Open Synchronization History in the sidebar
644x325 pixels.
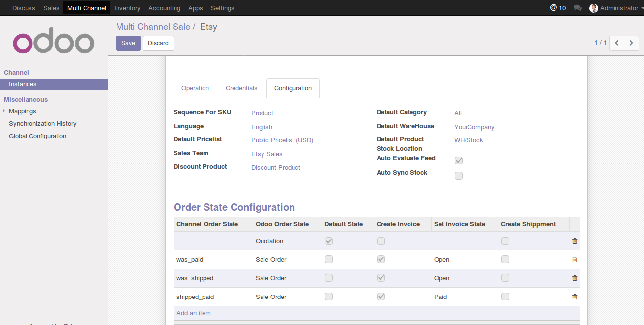tap(43, 124)
